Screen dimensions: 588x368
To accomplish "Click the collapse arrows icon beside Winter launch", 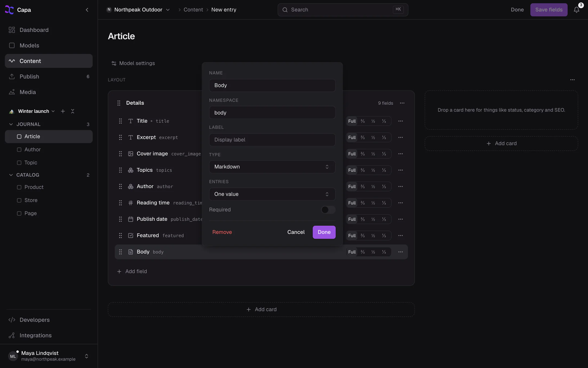I will tap(73, 111).
